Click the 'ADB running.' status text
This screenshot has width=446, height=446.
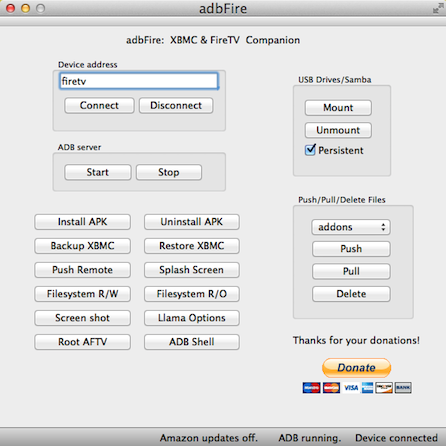point(310,438)
